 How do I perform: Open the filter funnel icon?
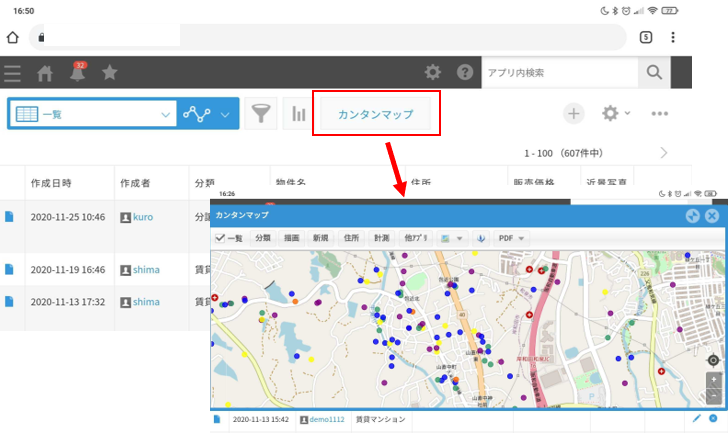(261, 113)
